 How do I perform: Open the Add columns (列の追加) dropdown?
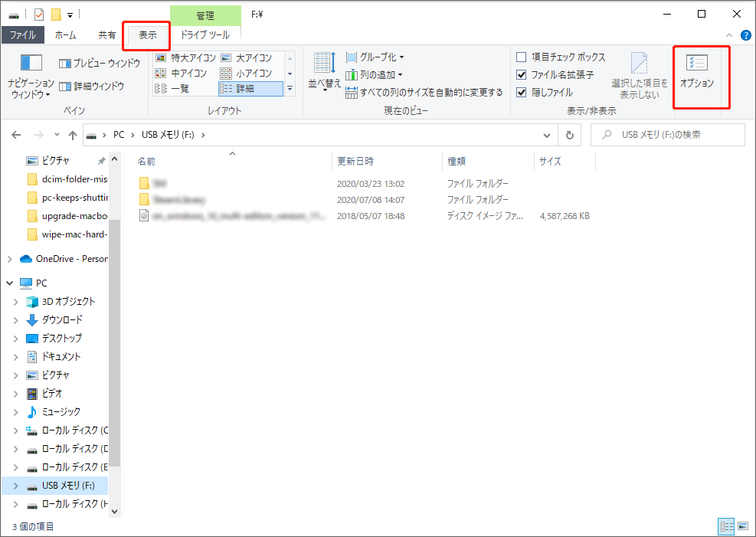(x=374, y=75)
